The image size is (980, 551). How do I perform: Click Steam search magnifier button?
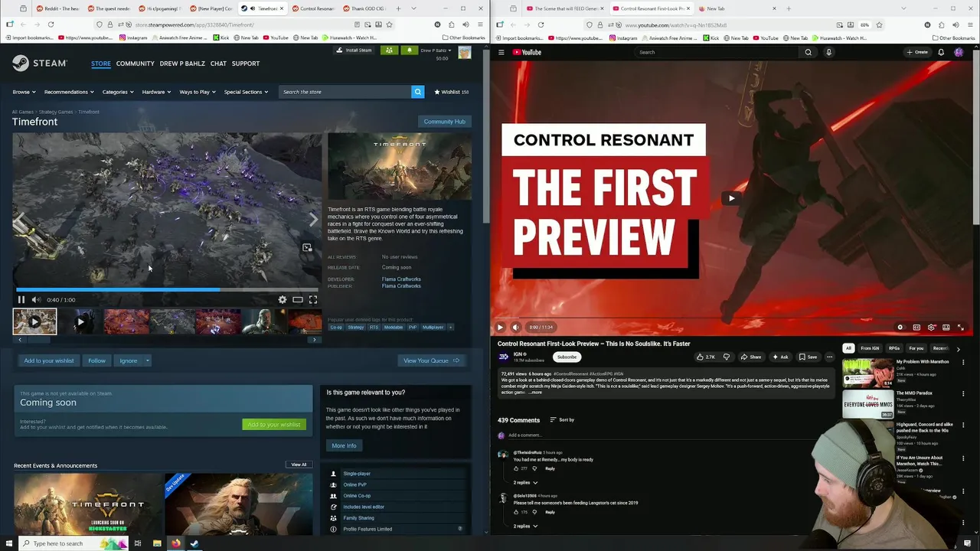point(417,92)
